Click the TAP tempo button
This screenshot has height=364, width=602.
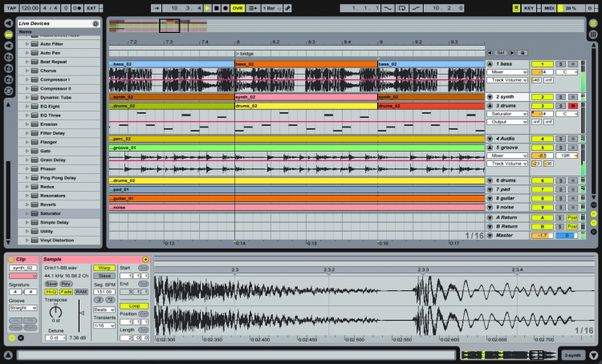(x=11, y=7)
